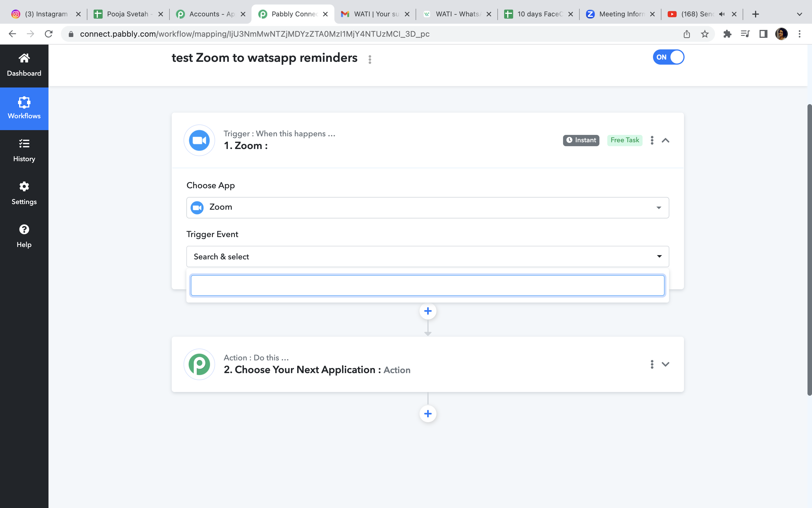
Task: Click the site lock icon
Action: click(x=71, y=34)
